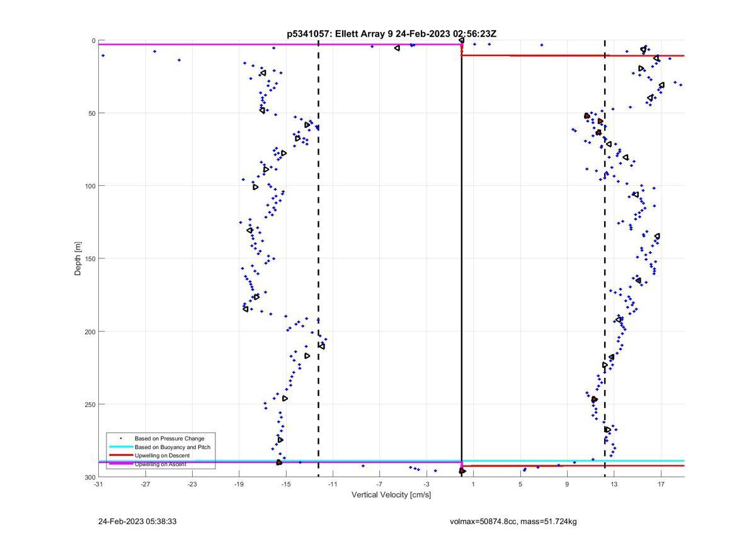Click x-axis tick label '-31'

(98, 484)
